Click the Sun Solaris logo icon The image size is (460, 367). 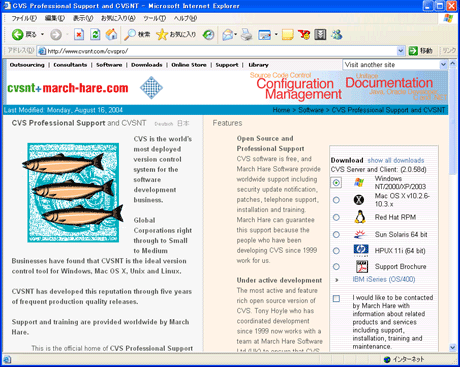tap(360, 234)
